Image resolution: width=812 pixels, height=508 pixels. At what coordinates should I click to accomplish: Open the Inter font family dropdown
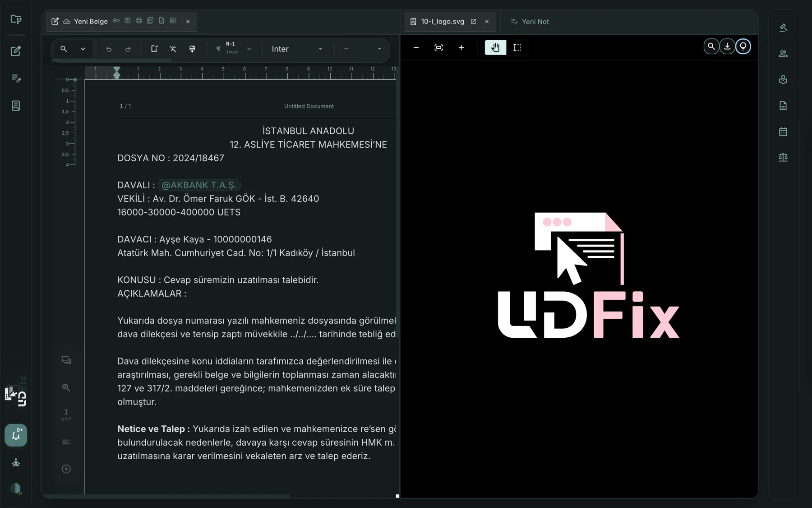coord(297,49)
